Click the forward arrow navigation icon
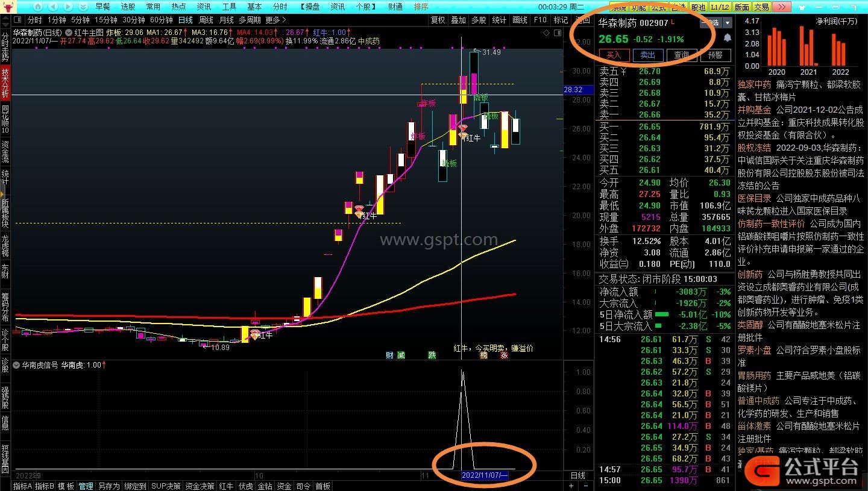This screenshot has width=868, height=491. coord(68,7)
